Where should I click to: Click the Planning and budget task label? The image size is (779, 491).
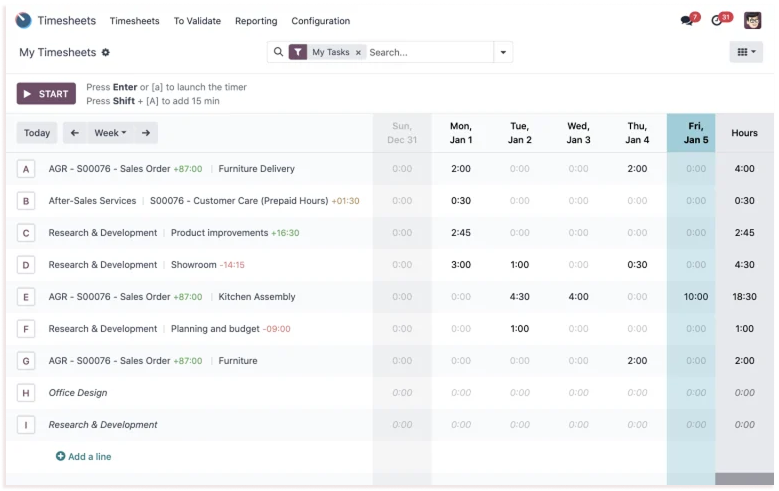pyautogui.click(x=215, y=328)
